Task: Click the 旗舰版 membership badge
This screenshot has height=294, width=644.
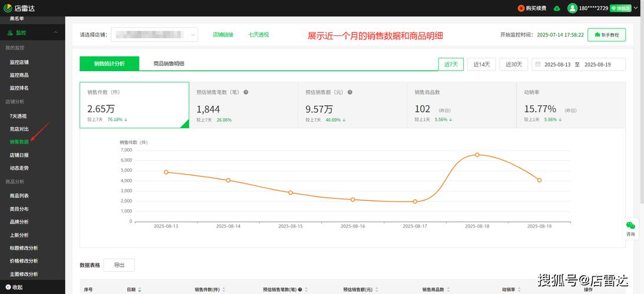Action: coord(620,8)
